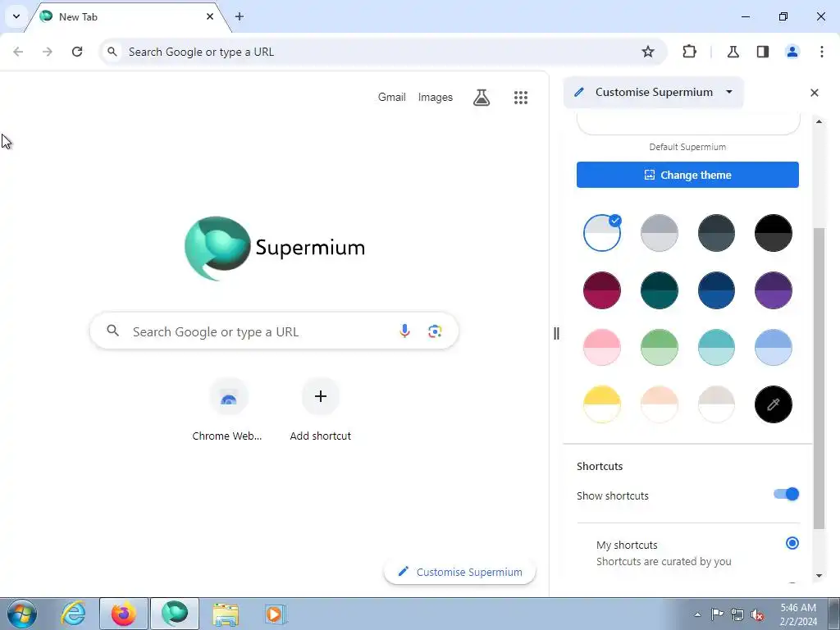Open Windows Explorer from the taskbar

pyautogui.click(x=226, y=614)
